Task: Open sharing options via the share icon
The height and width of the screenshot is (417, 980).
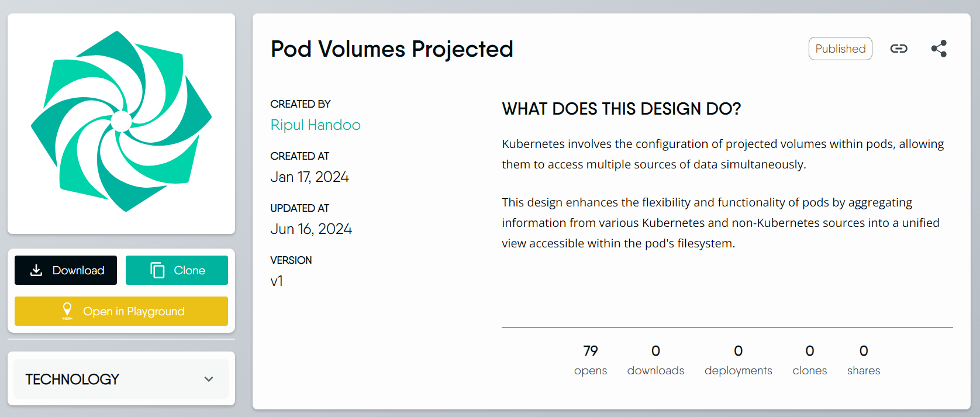Action: (x=939, y=49)
